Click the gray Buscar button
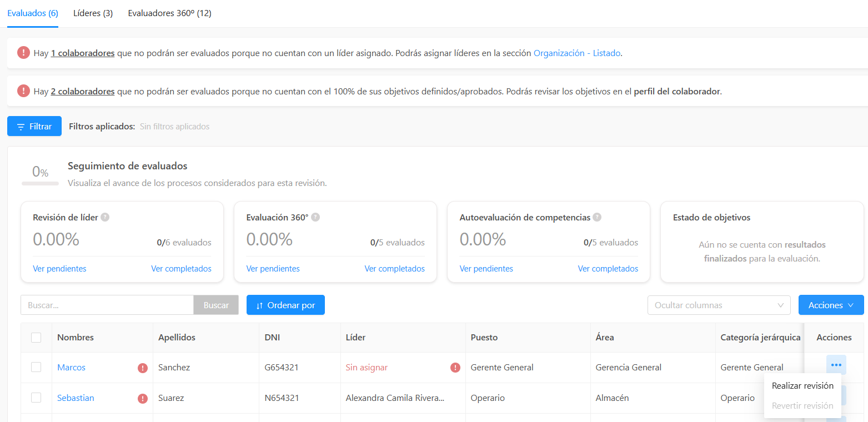The image size is (868, 422). tap(216, 305)
